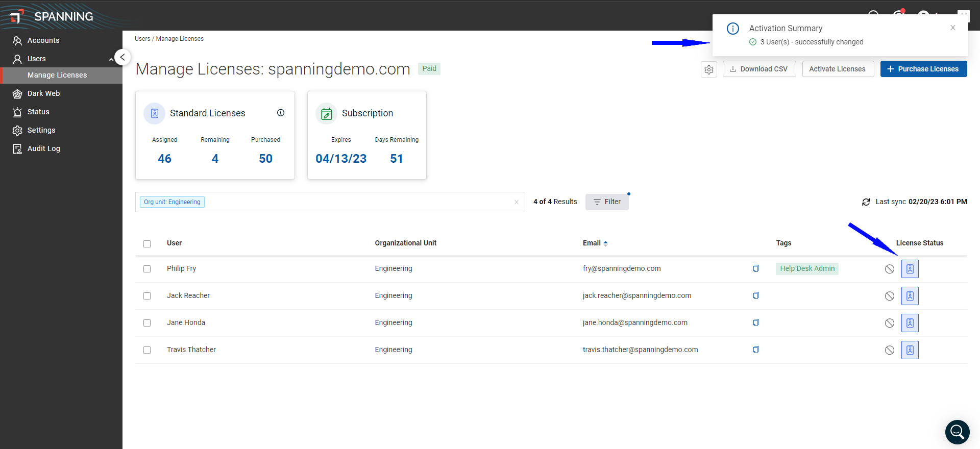980x449 pixels.
Task: Select standard license icon for Jack Reacher
Action: point(910,296)
